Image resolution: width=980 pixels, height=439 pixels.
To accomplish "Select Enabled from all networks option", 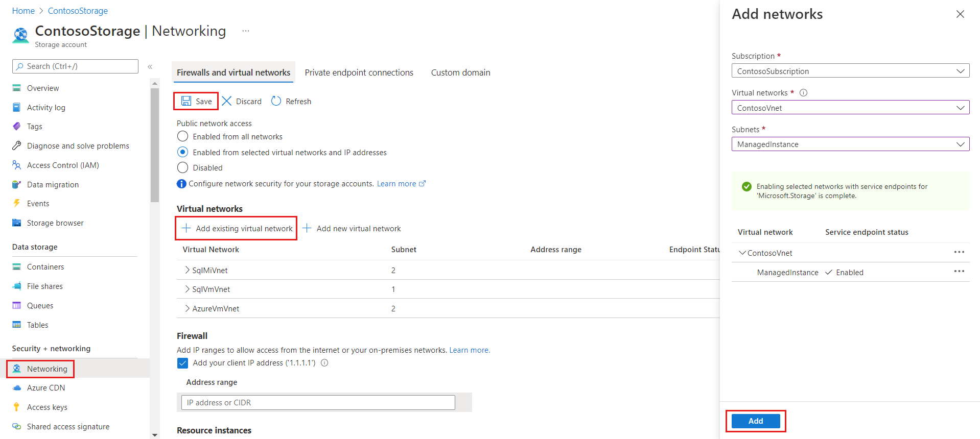I will (182, 136).
